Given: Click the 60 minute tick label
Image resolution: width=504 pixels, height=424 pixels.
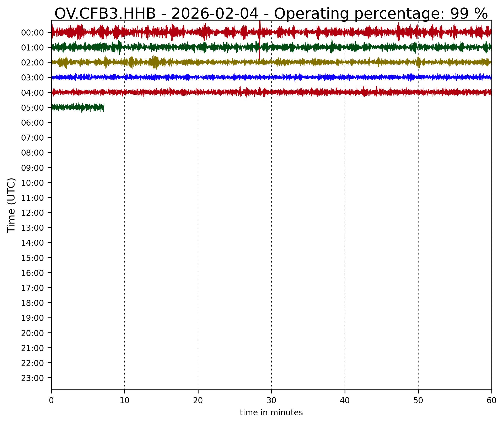Looking at the screenshot, I should point(491,401).
